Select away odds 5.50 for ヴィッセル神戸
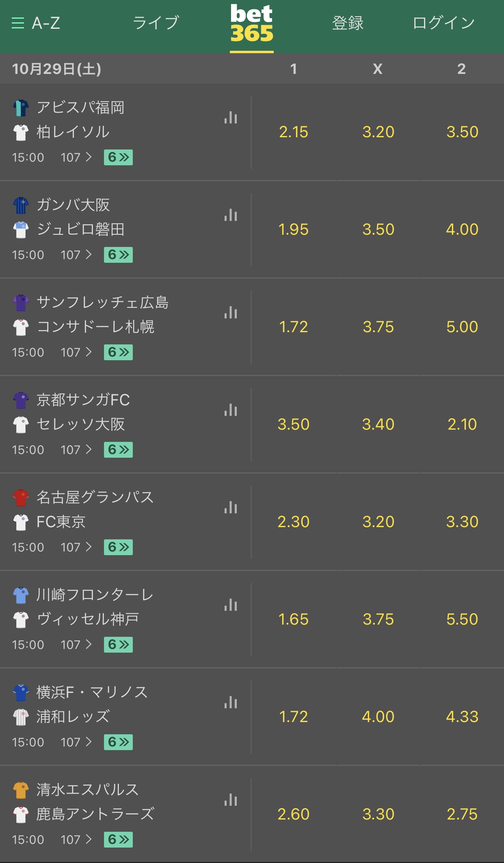Image resolution: width=504 pixels, height=863 pixels. [462, 619]
